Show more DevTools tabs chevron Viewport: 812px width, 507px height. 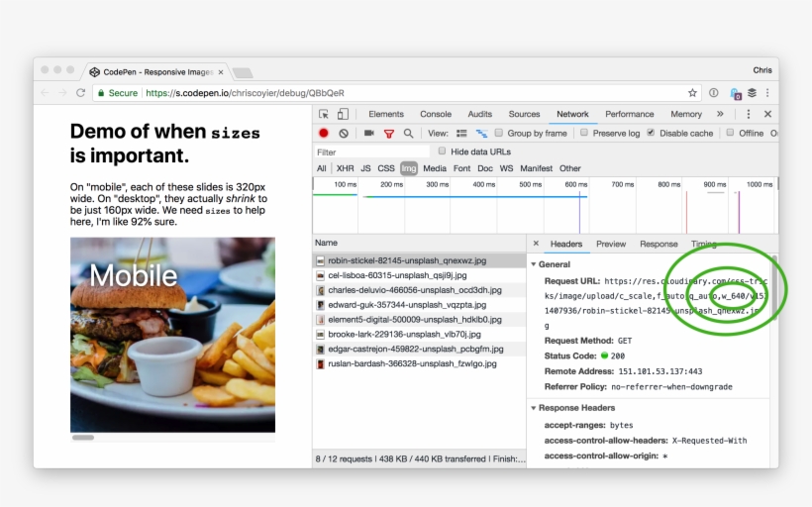(x=720, y=114)
